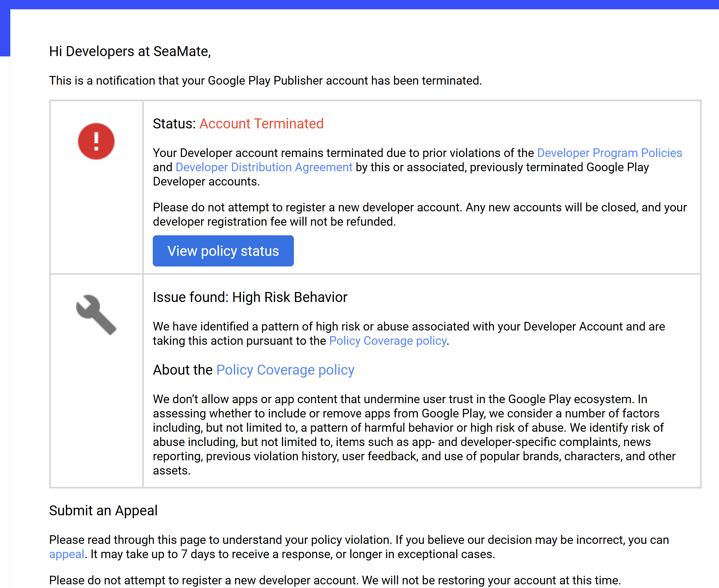Click the 'Submit an Appeal' heading
This screenshot has height=588, width=719.
pyautogui.click(x=103, y=511)
